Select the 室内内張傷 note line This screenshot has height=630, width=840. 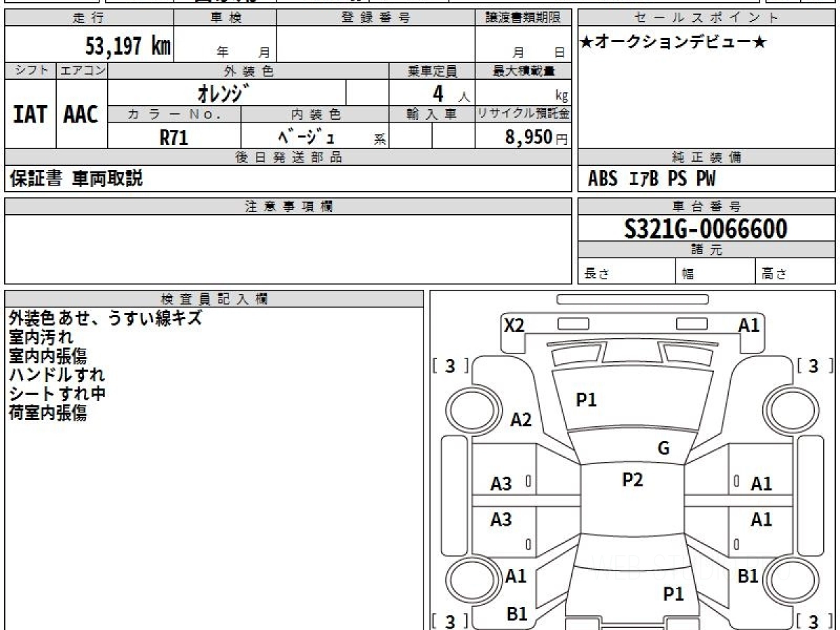(48, 356)
